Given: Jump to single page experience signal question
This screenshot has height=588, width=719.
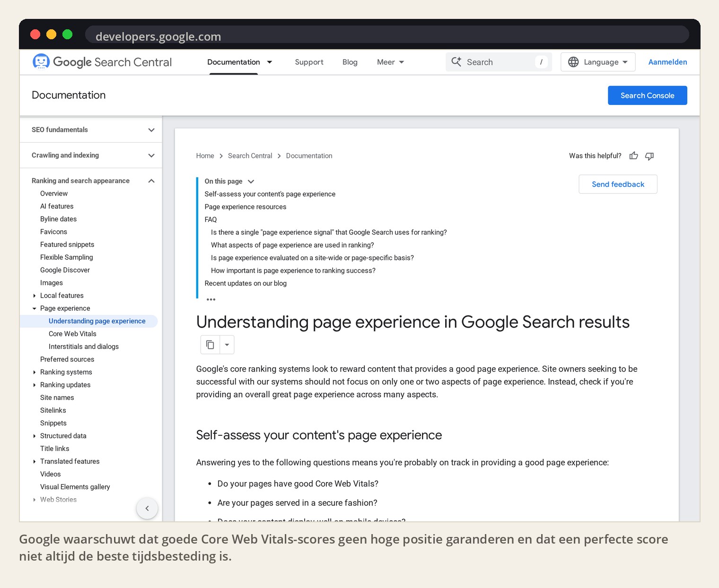Looking at the screenshot, I should (x=329, y=232).
